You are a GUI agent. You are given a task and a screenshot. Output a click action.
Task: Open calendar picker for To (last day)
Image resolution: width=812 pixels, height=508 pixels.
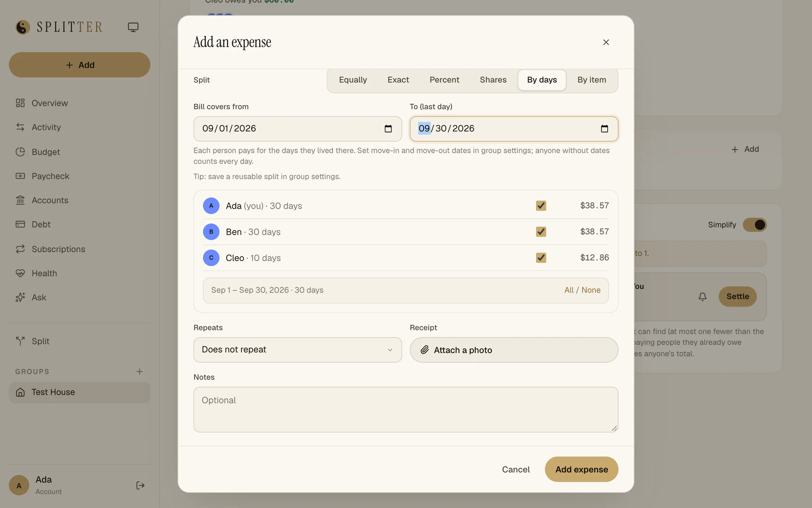[x=604, y=129]
